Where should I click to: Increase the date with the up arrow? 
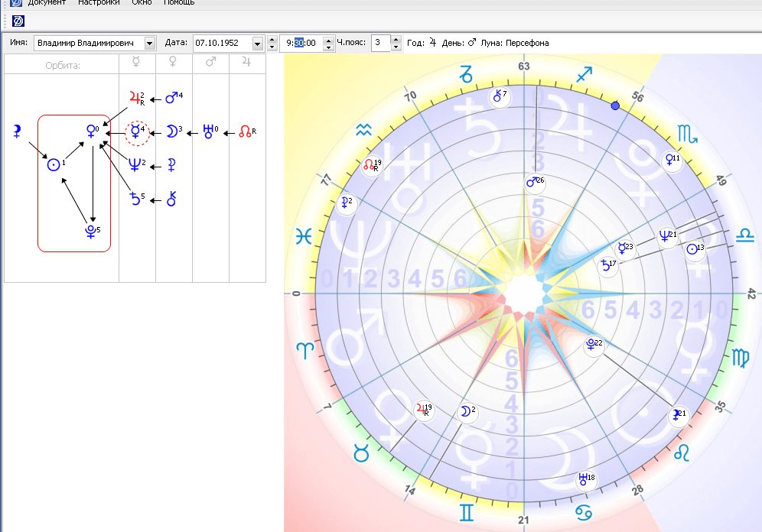point(272,39)
